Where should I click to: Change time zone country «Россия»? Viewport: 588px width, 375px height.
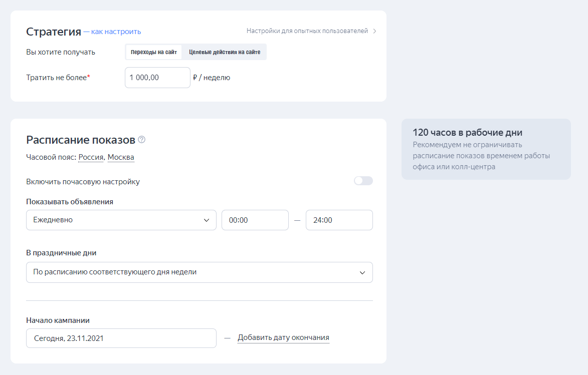[91, 157]
